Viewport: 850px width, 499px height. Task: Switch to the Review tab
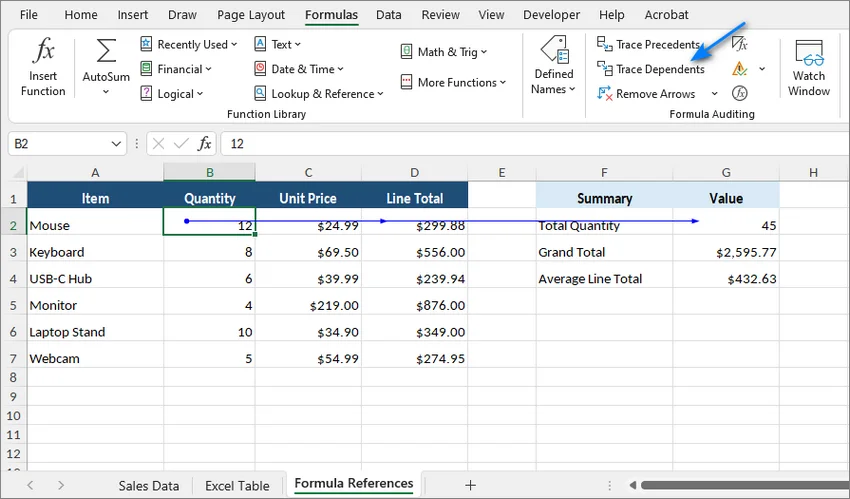point(441,15)
